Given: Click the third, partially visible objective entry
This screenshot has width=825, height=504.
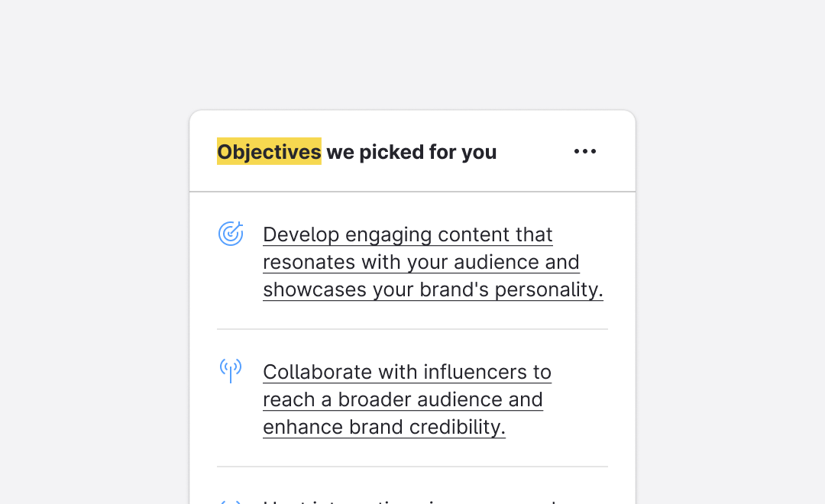Looking at the screenshot, I should click(382, 500).
